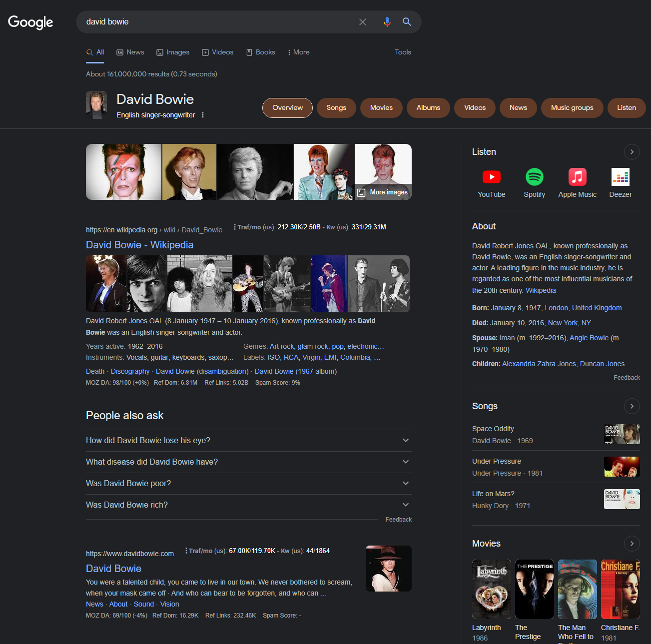The height and width of the screenshot is (644, 651).
Task: Open the Angie Bowie spouse link
Action: (589, 338)
